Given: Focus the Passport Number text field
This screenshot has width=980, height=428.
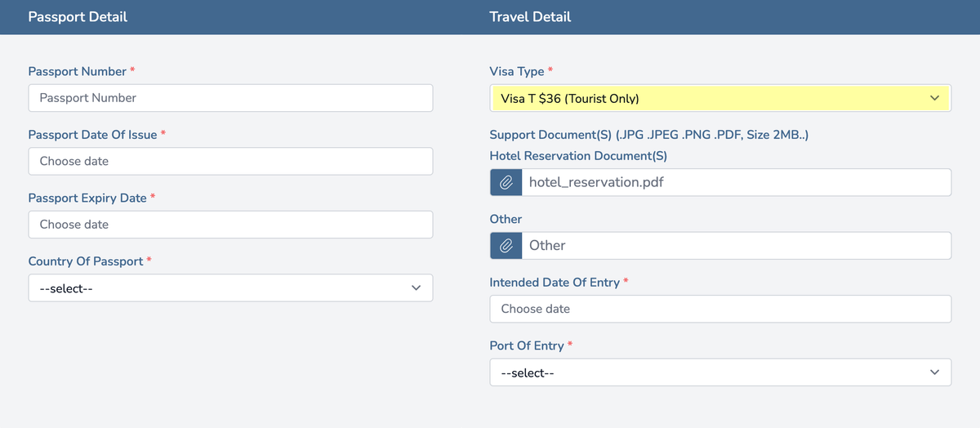Looking at the screenshot, I should [x=230, y=98].
